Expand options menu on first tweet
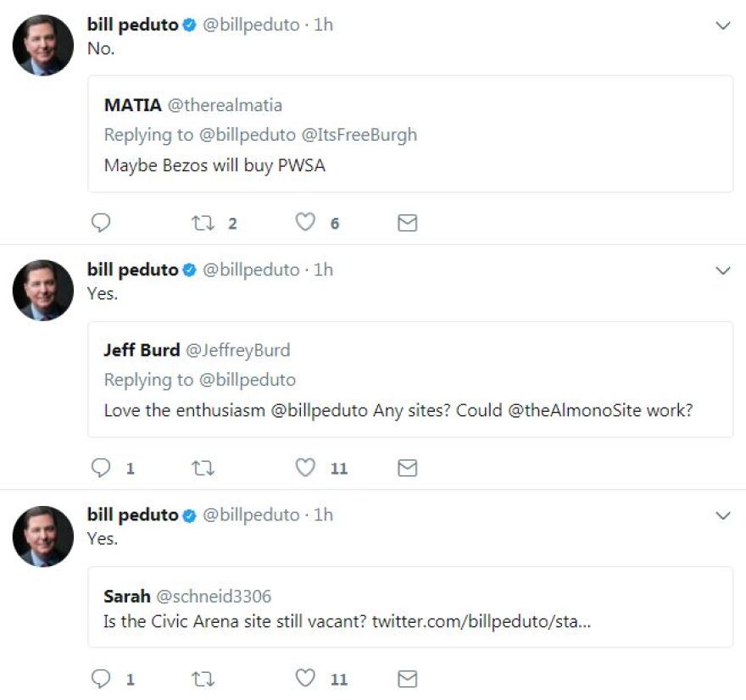The image size is (746, 700). click(723, 26)
